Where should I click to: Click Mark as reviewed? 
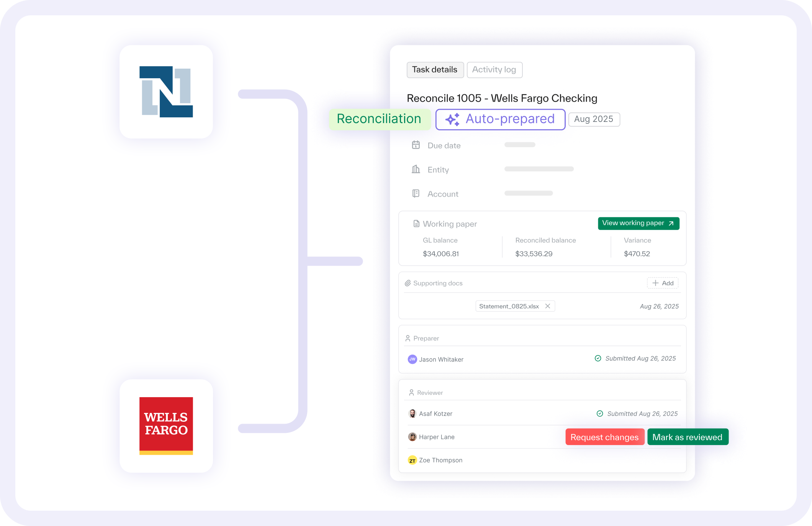click(x=687, y=437)
